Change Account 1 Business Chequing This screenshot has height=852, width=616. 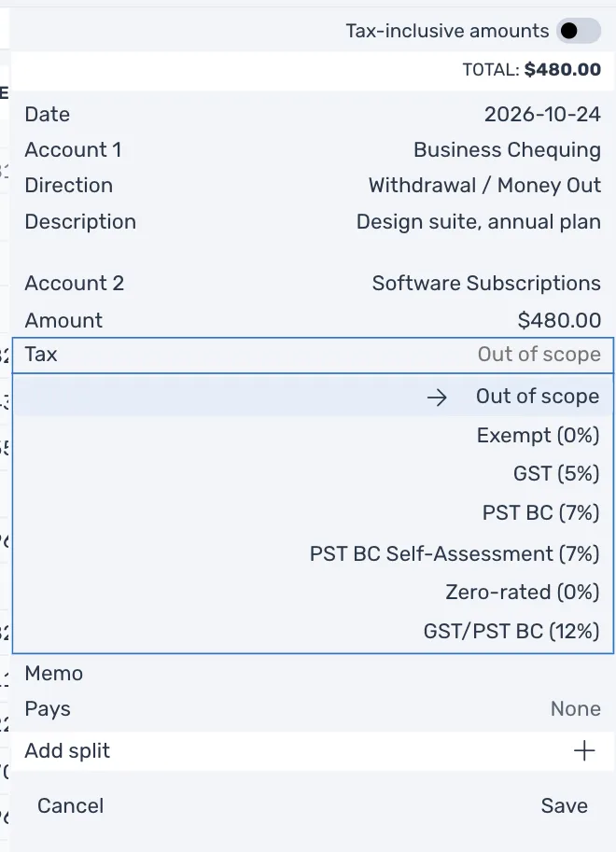click(x=507, y=150)
